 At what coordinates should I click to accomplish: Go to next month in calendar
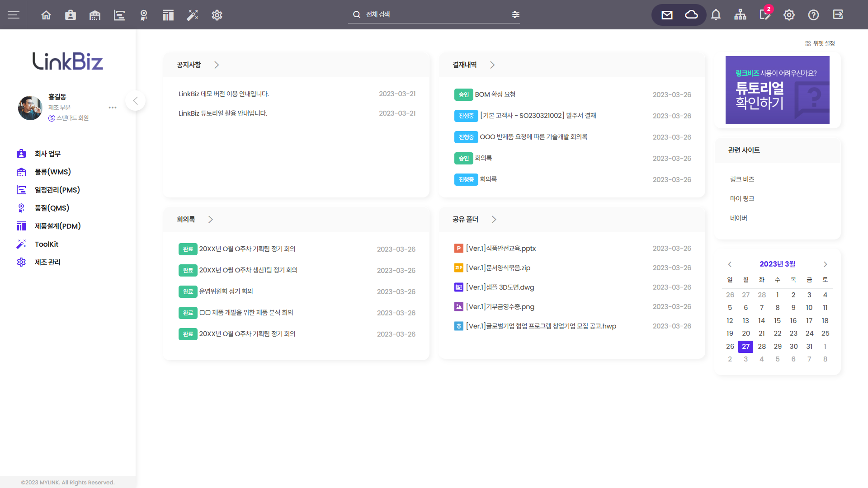tap(825, 264)
